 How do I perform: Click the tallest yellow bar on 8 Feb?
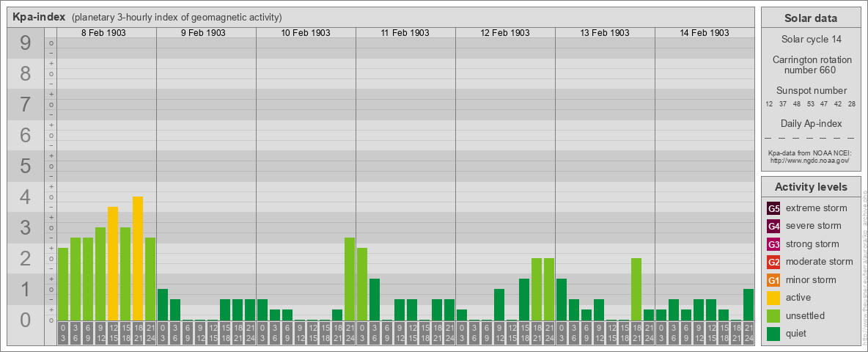[x=138, y=258]
